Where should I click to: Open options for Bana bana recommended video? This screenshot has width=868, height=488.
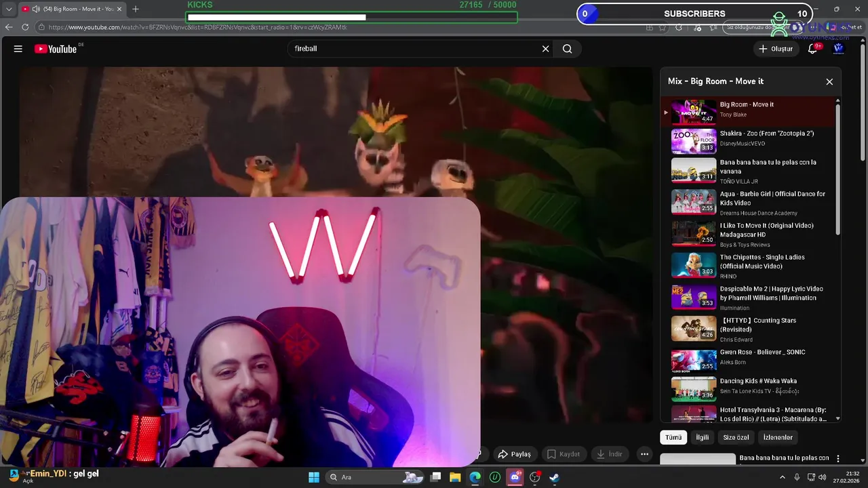tap(838, 459)
